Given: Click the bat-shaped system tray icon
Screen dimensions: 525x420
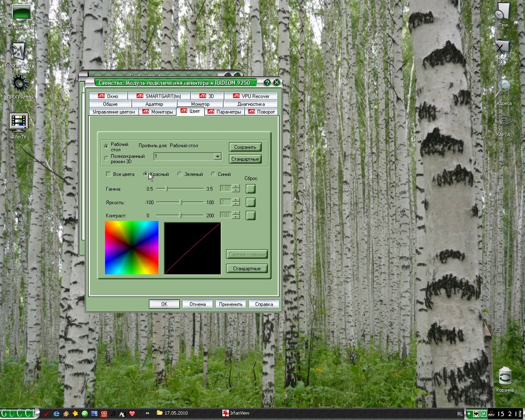Looking at the screenshot, I should pos(476,414).
